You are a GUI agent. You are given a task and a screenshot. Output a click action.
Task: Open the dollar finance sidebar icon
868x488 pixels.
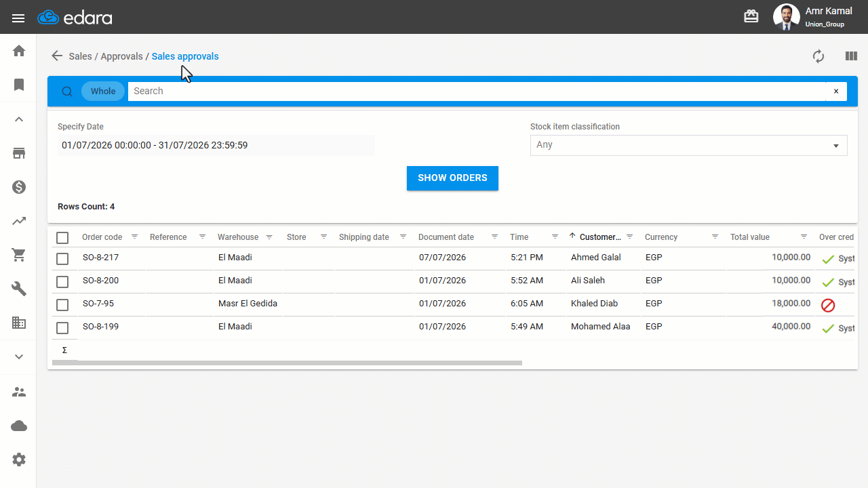[19, 187]
